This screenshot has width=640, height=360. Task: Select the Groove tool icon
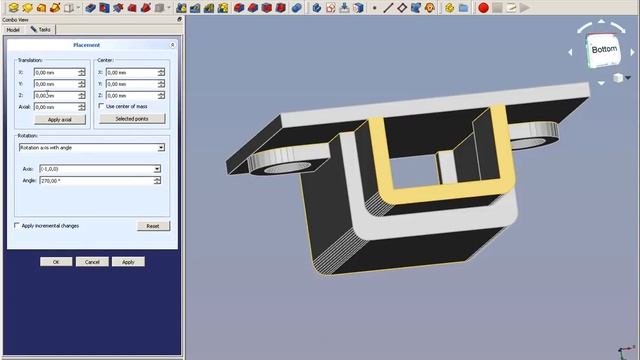(x=118, y=7)
